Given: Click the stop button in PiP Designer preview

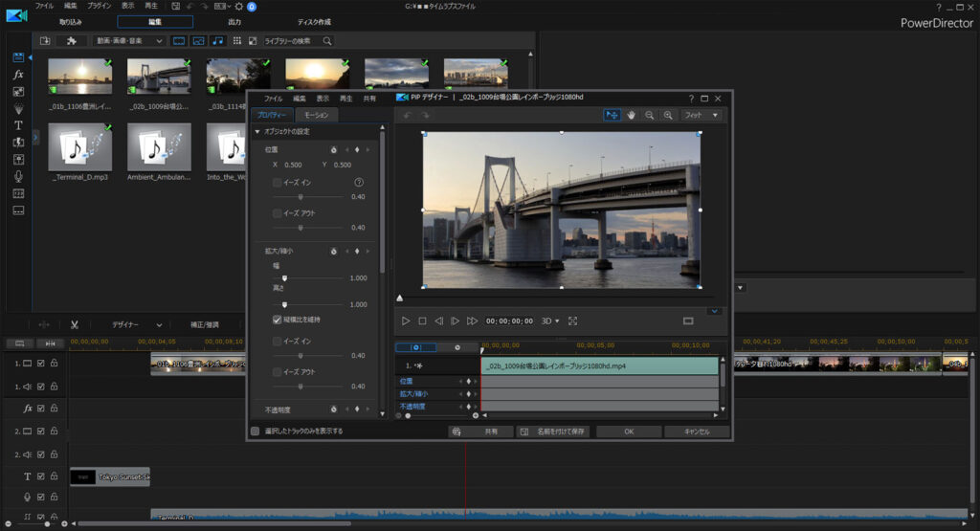Looking at the screenshot, I should (x=422, y=321).
